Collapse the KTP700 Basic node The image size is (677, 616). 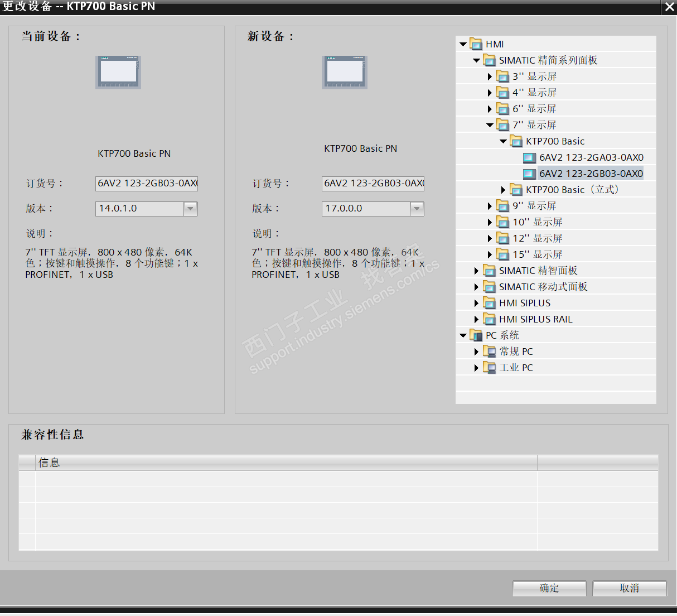click(x=503, y=141)
